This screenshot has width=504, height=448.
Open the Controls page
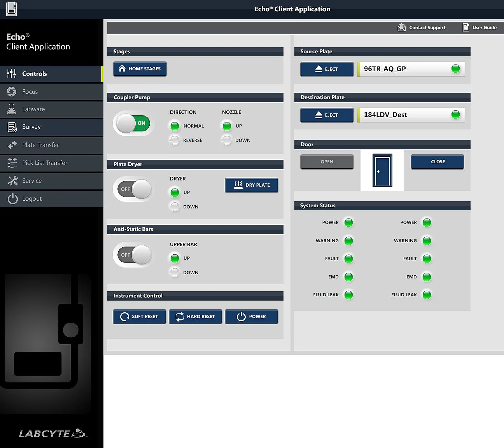coord(52,73)
